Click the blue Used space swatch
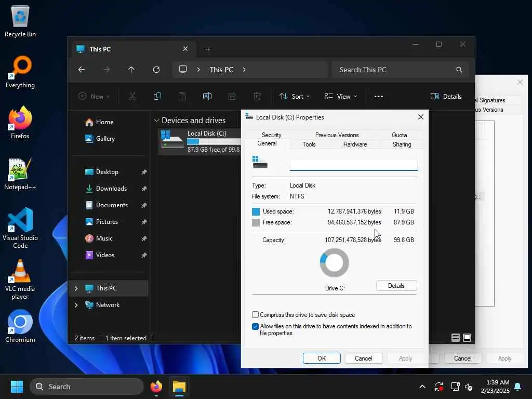 tap(256, 211)
